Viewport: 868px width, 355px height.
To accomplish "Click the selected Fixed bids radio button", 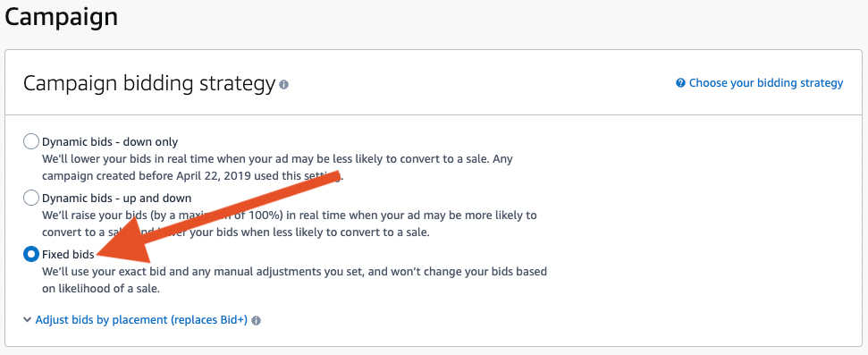I will [31, 254].
